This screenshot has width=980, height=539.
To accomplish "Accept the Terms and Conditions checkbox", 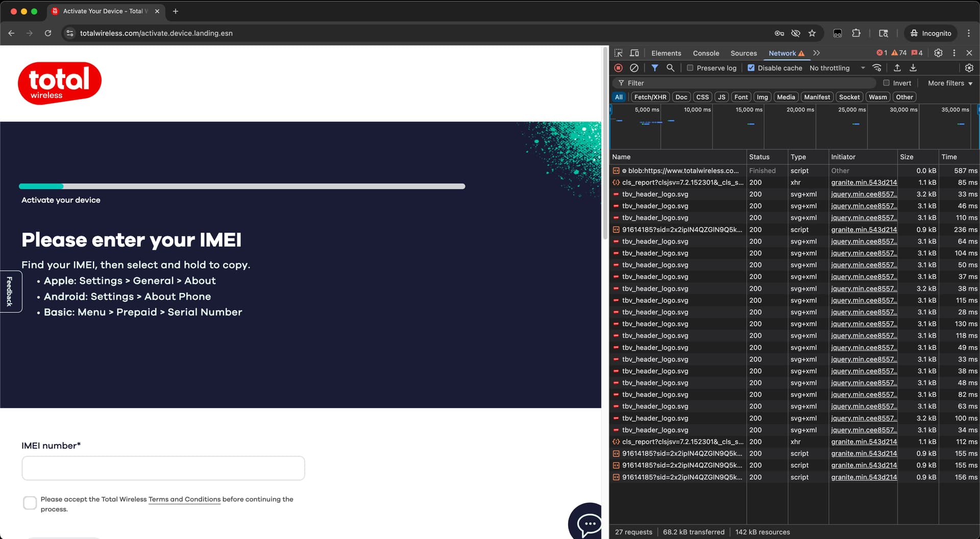I will click(x=30, y=503).
